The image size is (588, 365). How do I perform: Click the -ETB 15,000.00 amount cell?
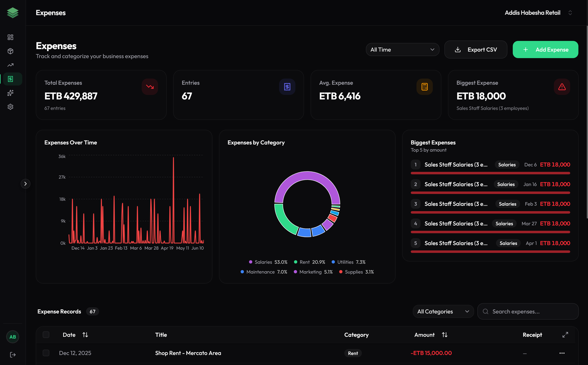click(431, 353)
